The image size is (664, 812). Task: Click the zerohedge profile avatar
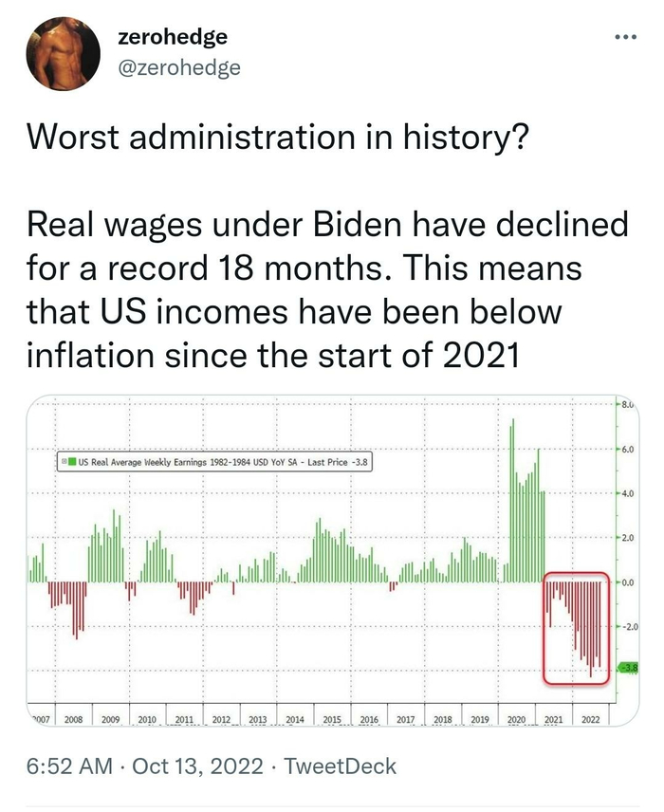point(63,53)
